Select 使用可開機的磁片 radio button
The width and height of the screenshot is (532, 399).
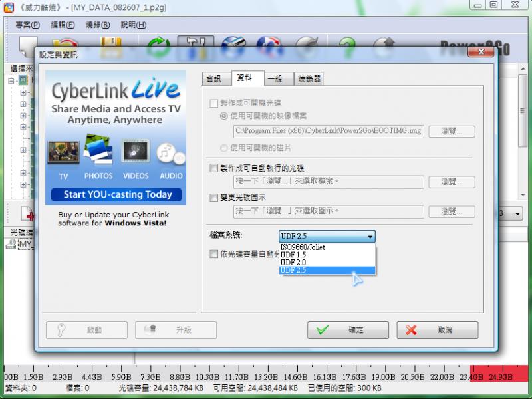[x=223, y=148]
